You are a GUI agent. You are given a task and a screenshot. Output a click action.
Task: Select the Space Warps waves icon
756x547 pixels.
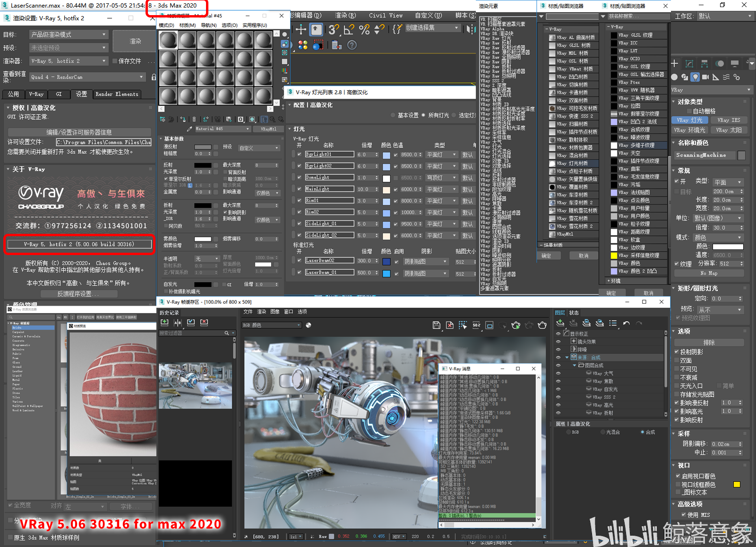(x=726, y=77)
